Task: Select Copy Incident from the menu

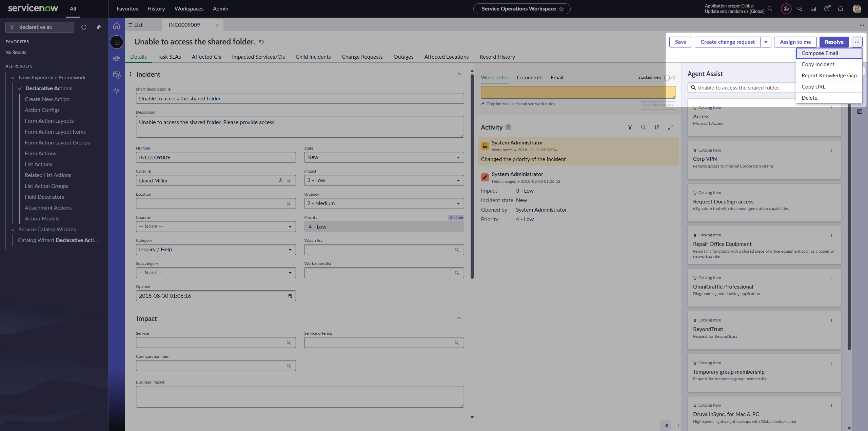Action: pos(817,64)
